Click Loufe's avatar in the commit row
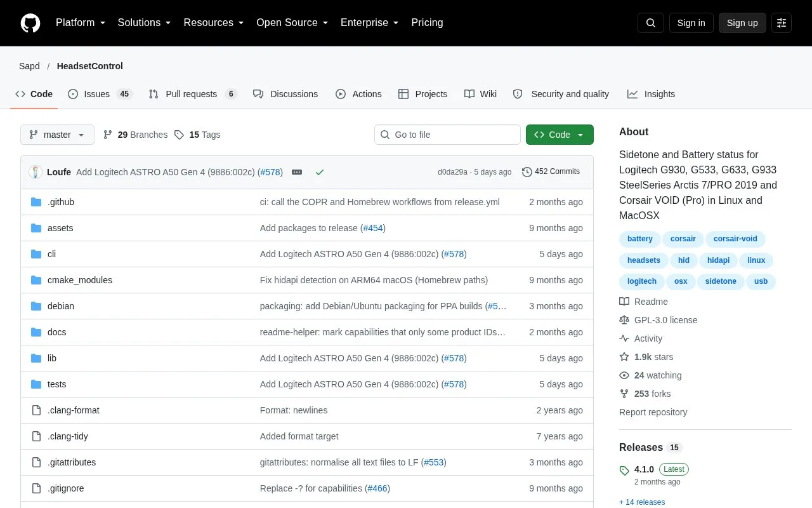Image resolution: width=812 pixels, height=508 pixels. pyautogui.click(x=36, y=172)
